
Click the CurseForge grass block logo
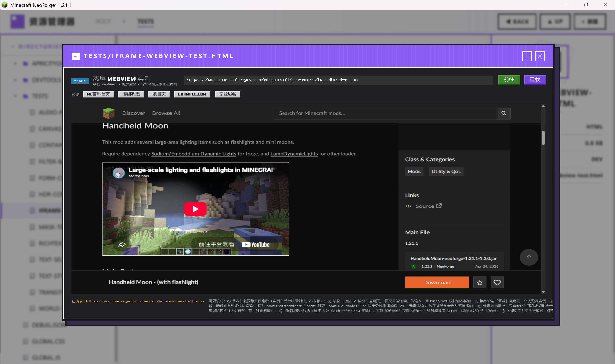tap(109, 113)
